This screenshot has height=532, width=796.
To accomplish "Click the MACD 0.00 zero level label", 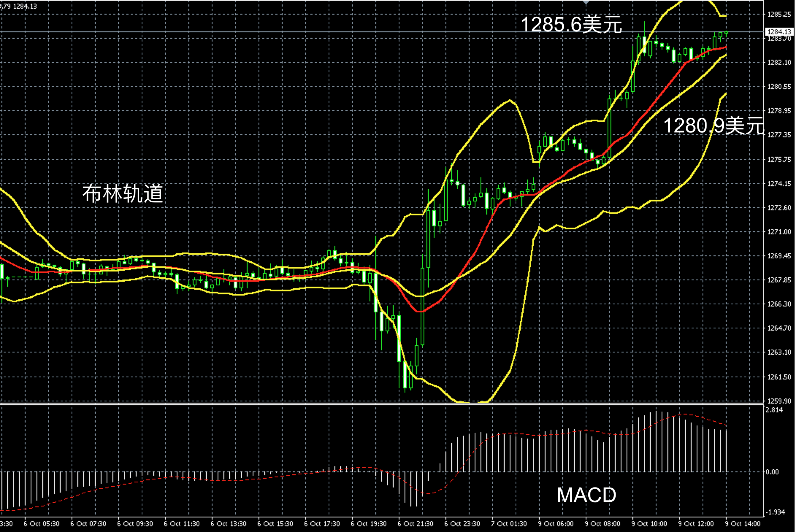I will [x=772, y=472].
